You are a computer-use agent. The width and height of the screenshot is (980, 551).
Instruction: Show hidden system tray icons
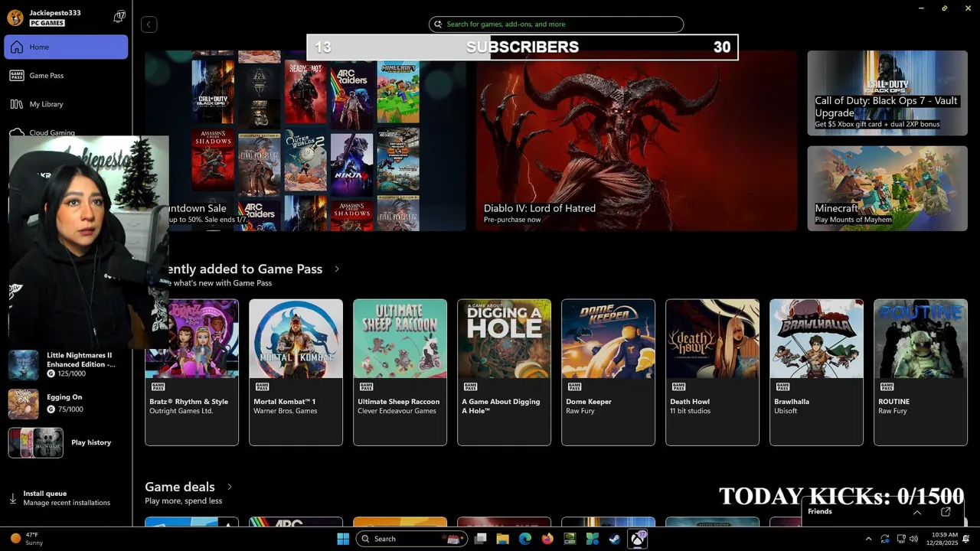pyautogui.click(x=868, y=539)
